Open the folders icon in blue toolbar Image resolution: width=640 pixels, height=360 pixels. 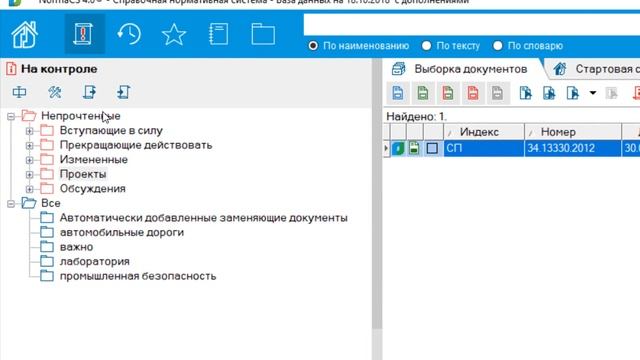pyautogui.click(x=263, y=34)
